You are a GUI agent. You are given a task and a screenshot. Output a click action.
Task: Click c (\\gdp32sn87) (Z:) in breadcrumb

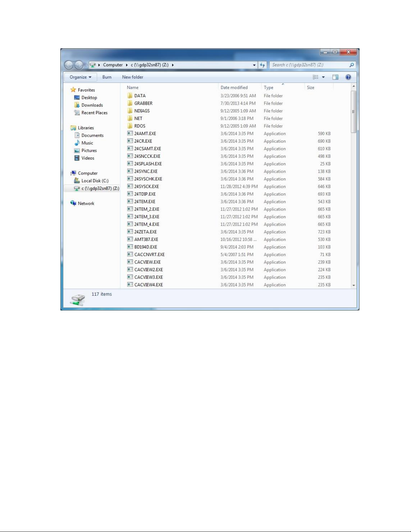150,65
